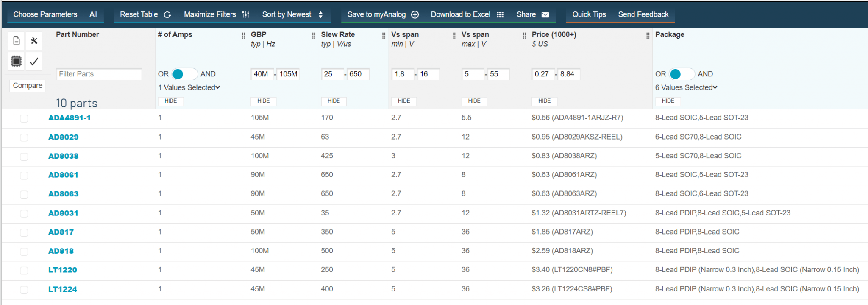Toggle Package OR/AND switch
The width and height of the screenshot is (868, 305).
(x=682, y=74)
